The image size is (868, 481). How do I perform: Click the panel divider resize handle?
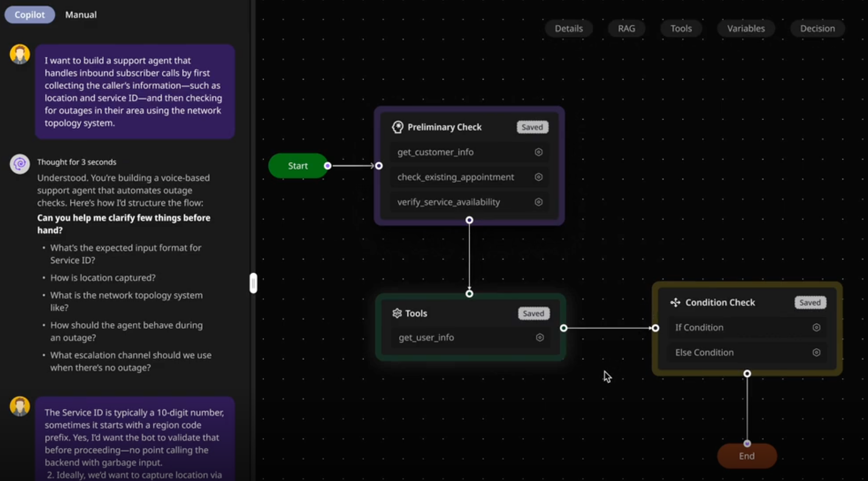coord(253,283)
